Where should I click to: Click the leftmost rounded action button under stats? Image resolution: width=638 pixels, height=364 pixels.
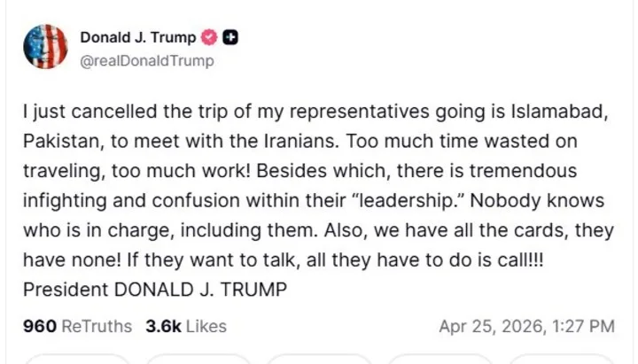(77, 359)
